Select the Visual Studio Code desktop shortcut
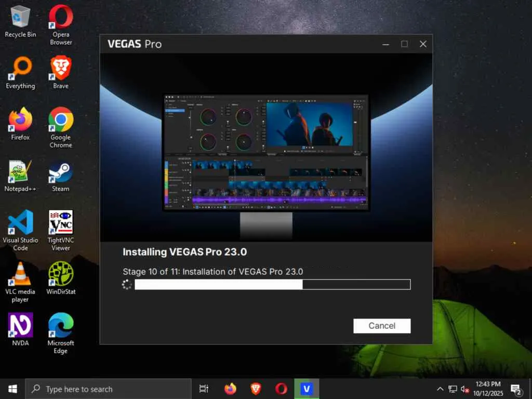 [20, 231]
